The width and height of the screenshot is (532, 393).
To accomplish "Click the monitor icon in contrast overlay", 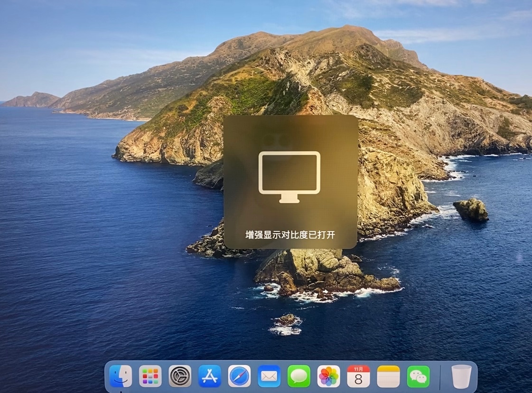I will [x=289, y=177].
